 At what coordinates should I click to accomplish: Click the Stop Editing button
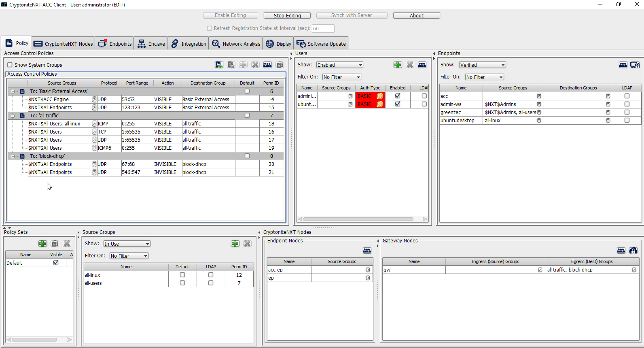pyautogui.click(x=287, y=15)
